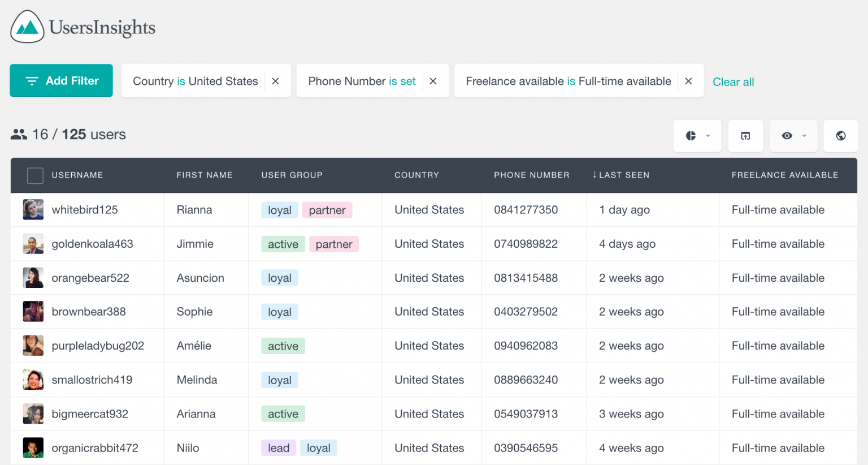
Task: Click whitebird125's profile avatar
Action: [33, 209]
